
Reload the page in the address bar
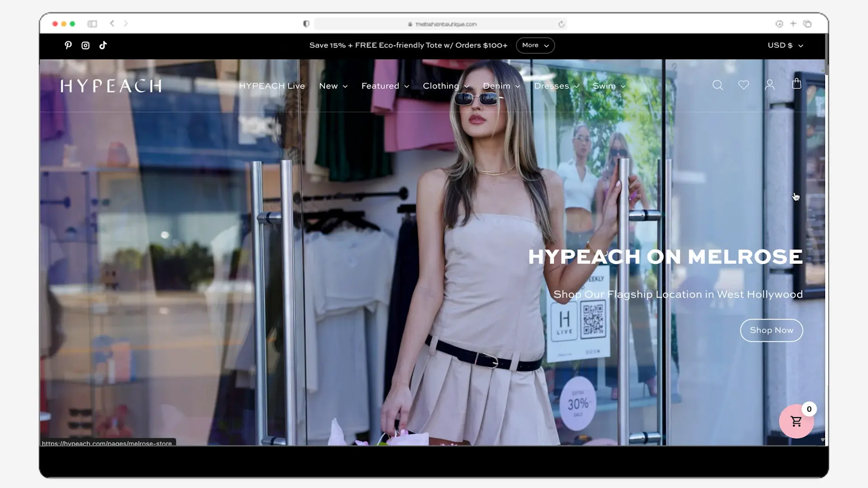tap(561, 24)
